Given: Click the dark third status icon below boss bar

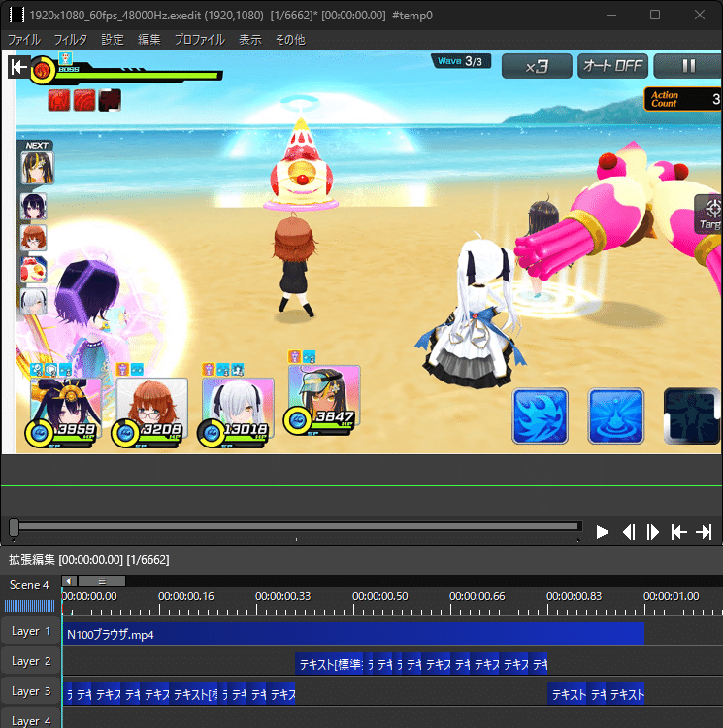Looking at the screenshot, I should (110, 100).
